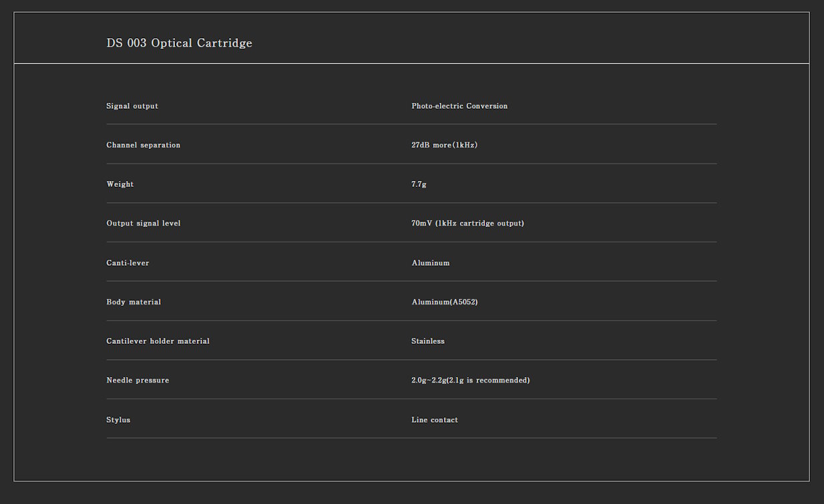Select the Stylus label
Screen dimensions: 824x504
[x=118, y=420]
